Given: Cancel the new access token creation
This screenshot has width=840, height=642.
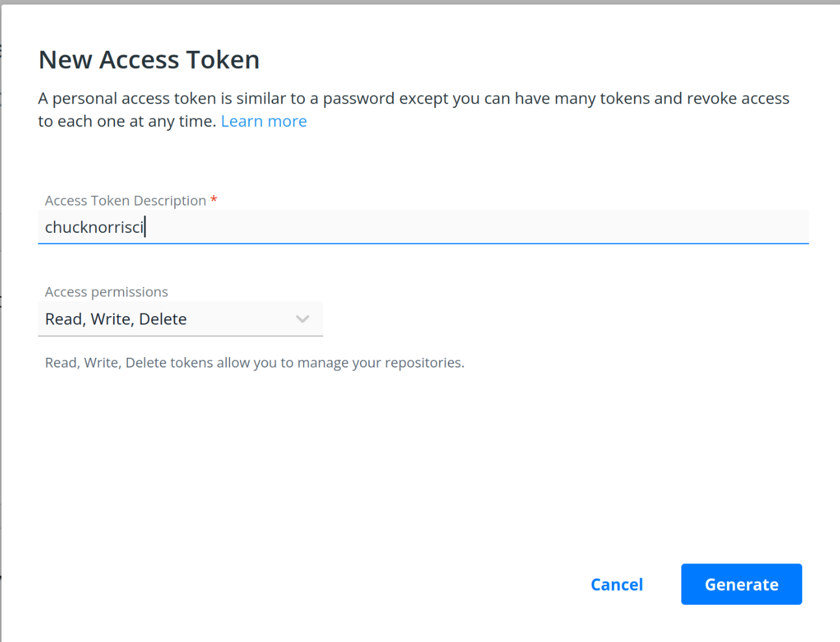Looking at the screenshot, I should tap(616, 584).
